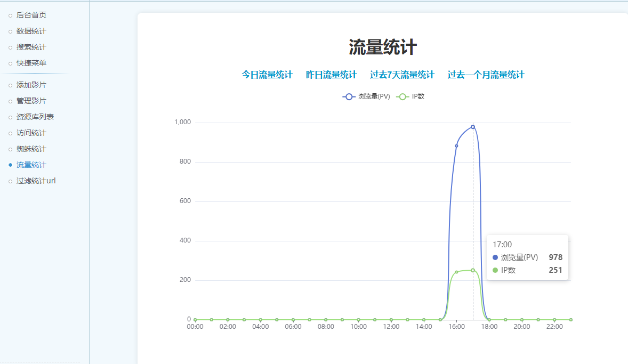Click the active 流量统计 sidebar item
The width and height of the screenshot is (628, 364).
click(x=31, y=165)
